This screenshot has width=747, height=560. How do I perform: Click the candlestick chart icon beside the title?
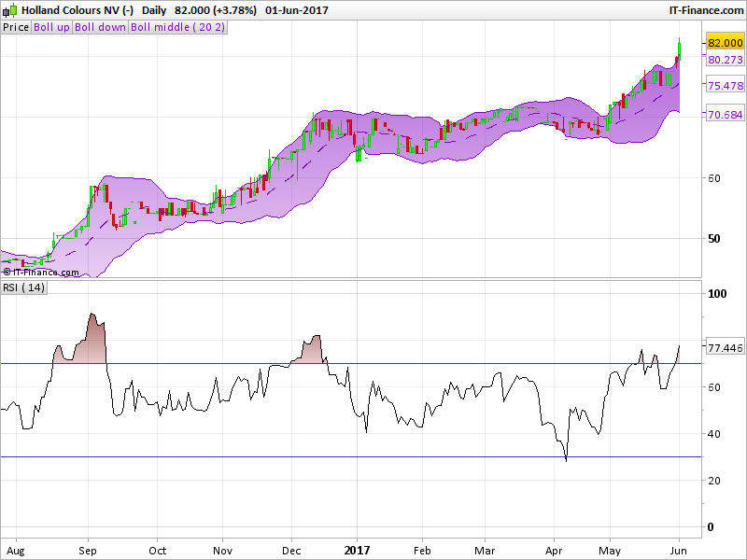(x=10, y=10)
